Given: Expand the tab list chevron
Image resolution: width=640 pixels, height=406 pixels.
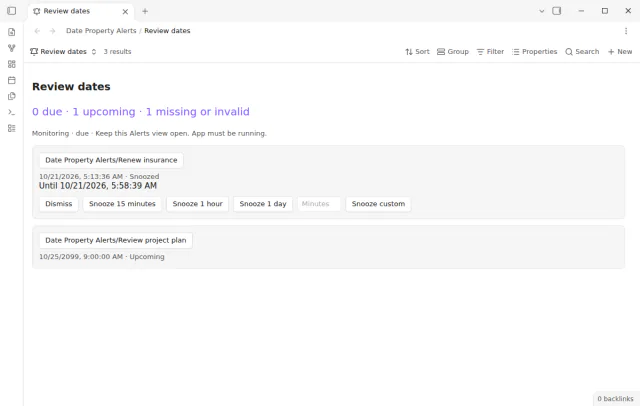Looking at the screenshot, I should tap(542, 11).
